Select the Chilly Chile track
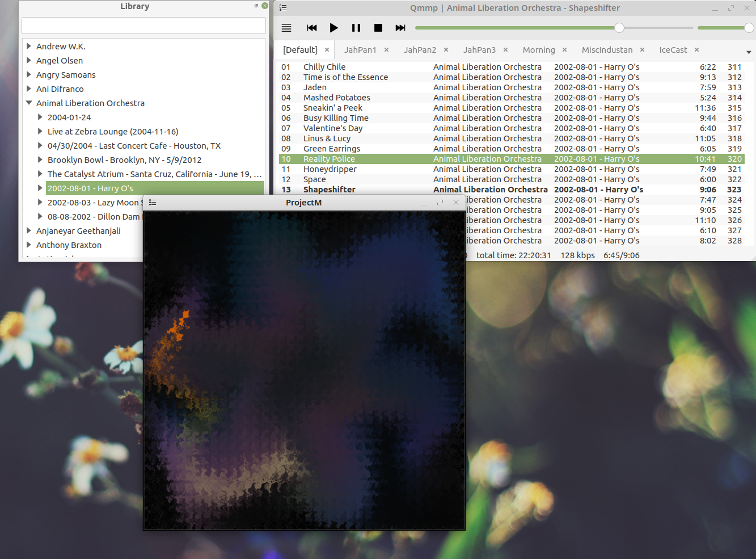The width and height of the screenshot is (756, 559). pyautogui.click(x=512, y=67)
